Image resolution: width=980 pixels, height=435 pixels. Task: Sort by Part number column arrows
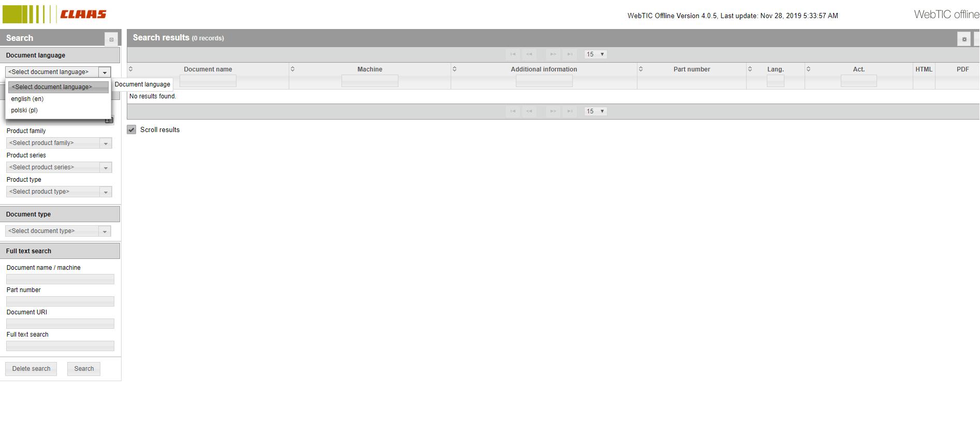tap(641, 69)
